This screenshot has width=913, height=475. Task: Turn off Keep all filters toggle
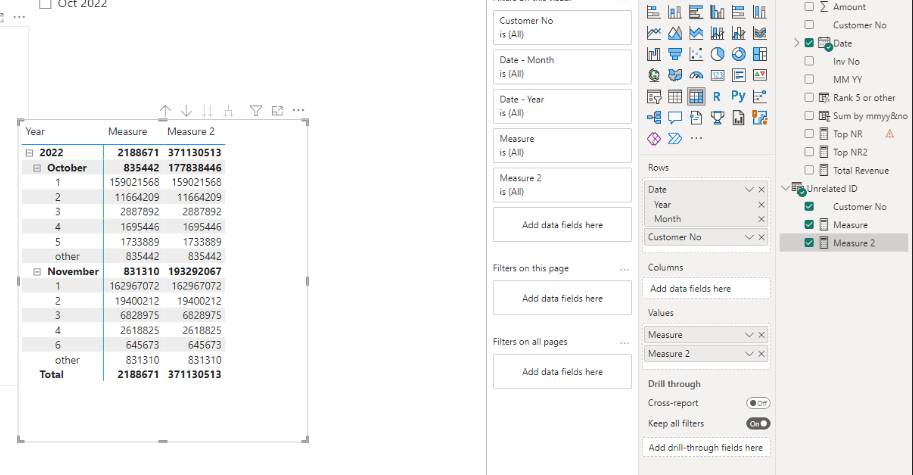pyautogui.click(x=758, y=423)
